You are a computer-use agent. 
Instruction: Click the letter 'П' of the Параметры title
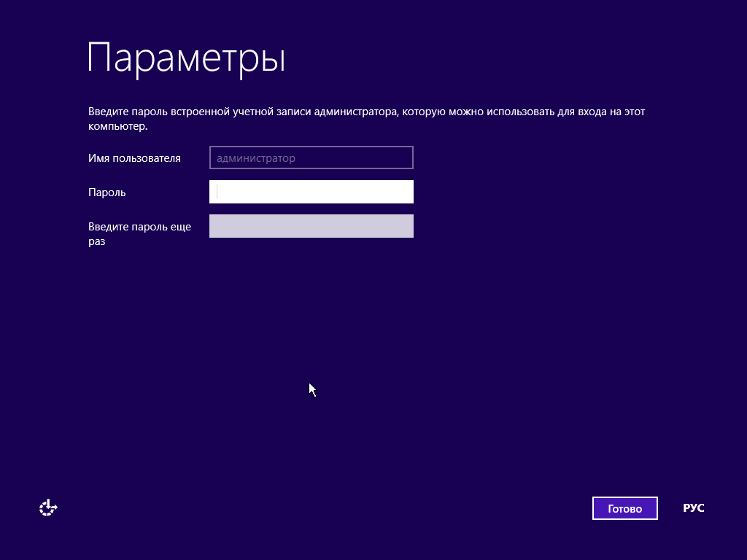tap(100, 58)
